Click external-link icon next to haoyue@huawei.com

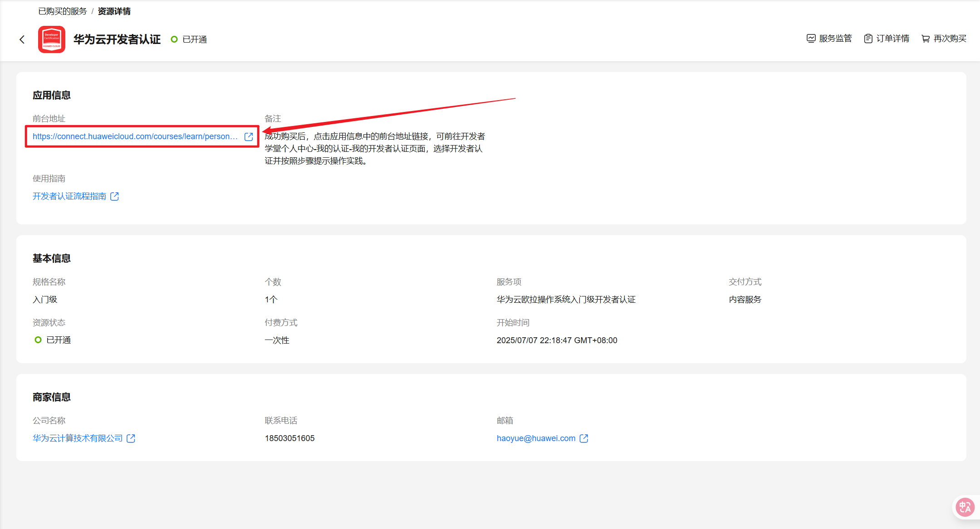click(584, 438)
